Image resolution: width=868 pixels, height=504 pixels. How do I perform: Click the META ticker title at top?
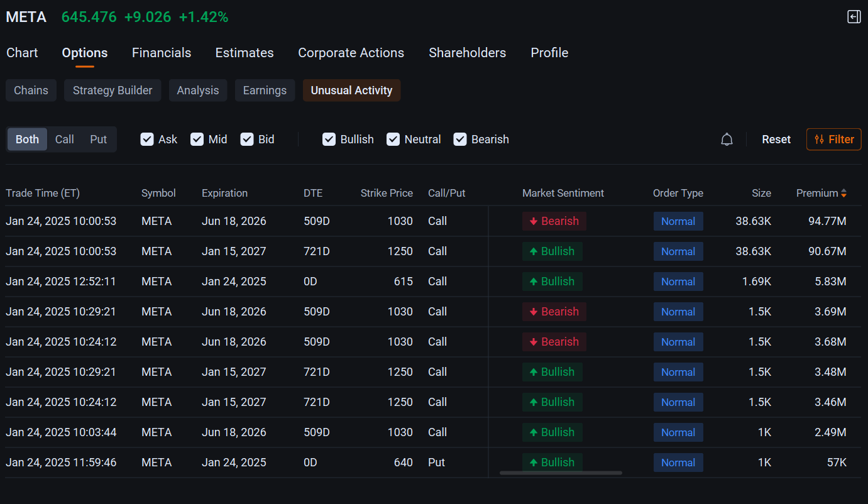click(26, 17)
